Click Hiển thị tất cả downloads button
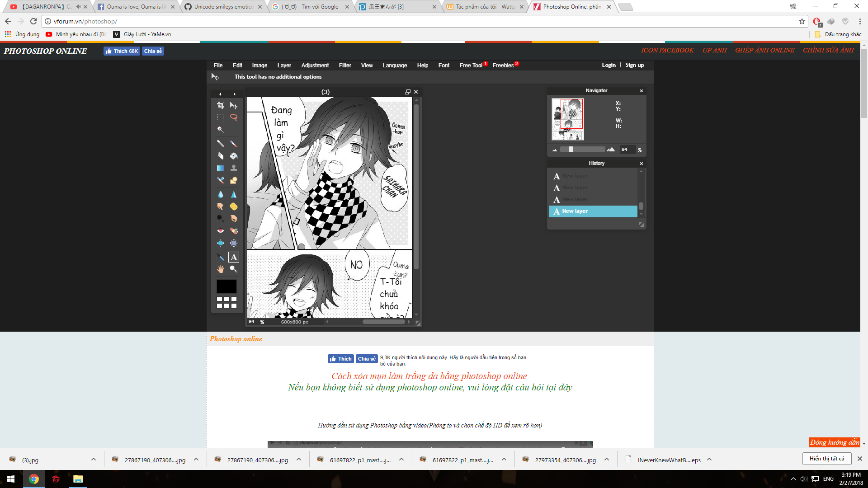868x488 pixels. tap(827, 459)
